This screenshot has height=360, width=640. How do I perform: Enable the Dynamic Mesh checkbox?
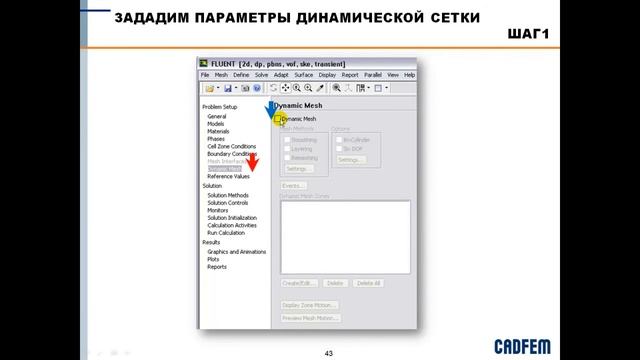click(x=278, y=119)
